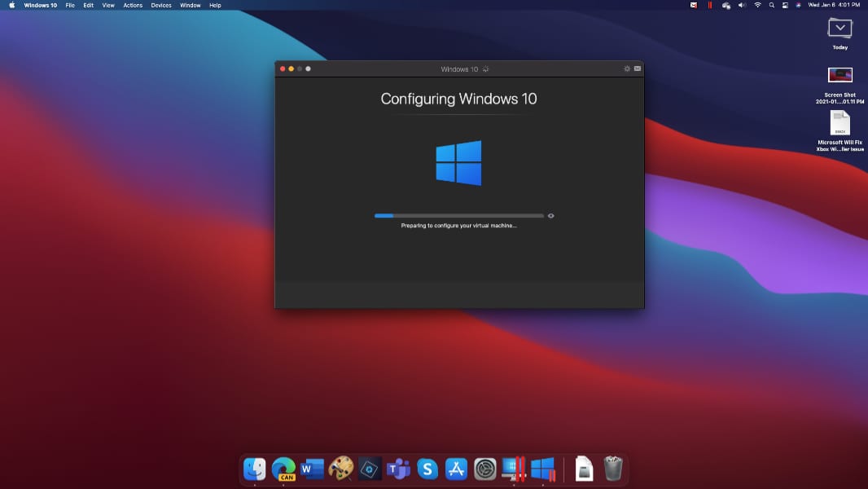Open the File menu

[70, 5]
